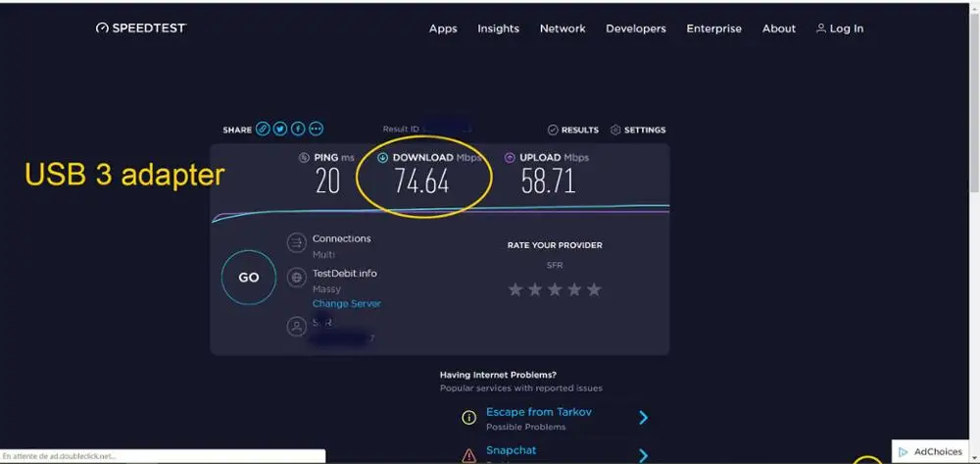This screenshot has height=464, width=980.
Task: Toggle Multi connections mode
Action: (323, 254)
